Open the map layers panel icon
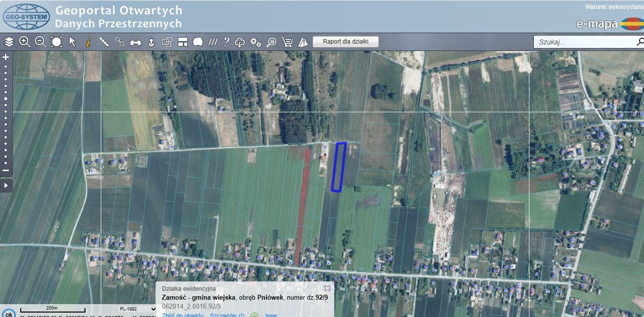Image resolution: width=644 pixels, height=317 pixels. (x=9, y=42)
